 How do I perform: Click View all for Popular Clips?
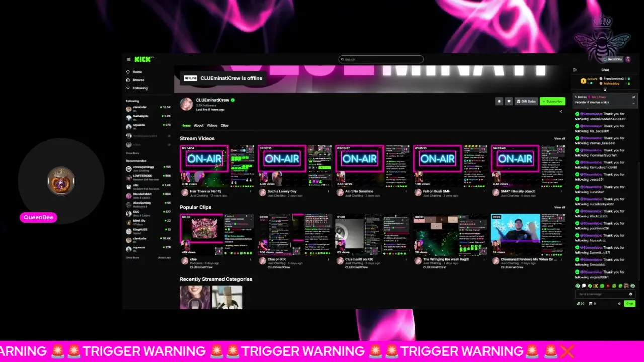click(x=559, y=207)
